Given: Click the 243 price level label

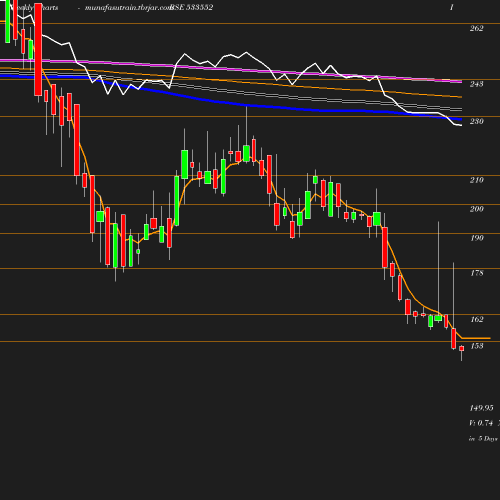Looking at the screenshot, I should coord(476,84).
